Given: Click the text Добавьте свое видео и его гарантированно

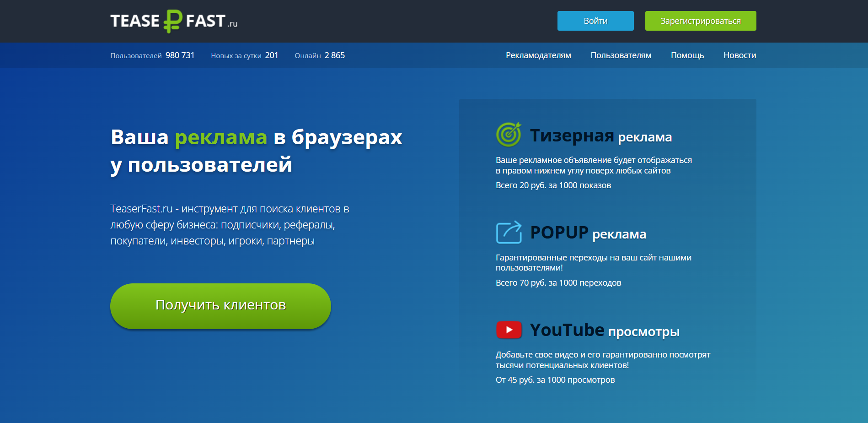Looking at the screenshot, I should tap(603, 360).
